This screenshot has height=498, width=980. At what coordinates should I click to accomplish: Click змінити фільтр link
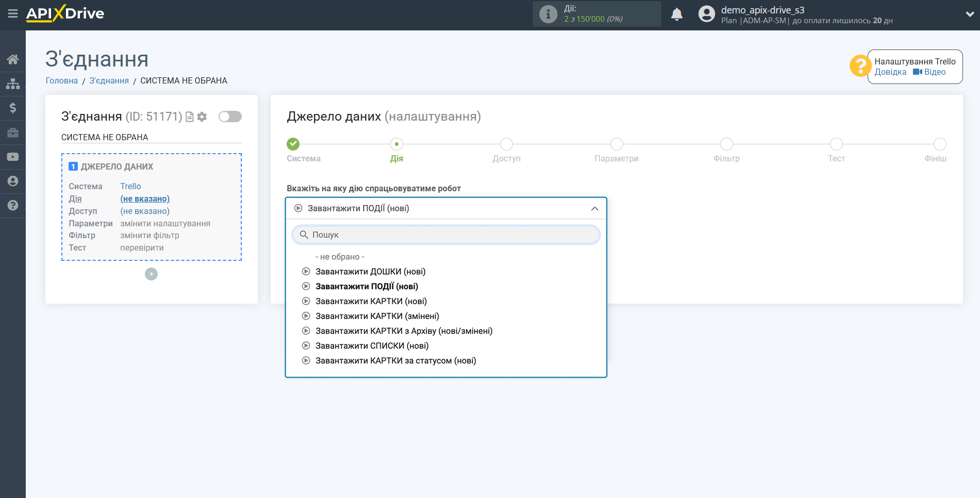tap(150, 235)
